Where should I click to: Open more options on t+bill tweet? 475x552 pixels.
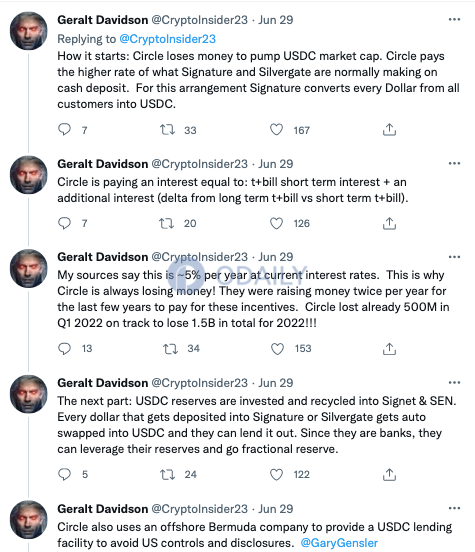click(454, 163)
